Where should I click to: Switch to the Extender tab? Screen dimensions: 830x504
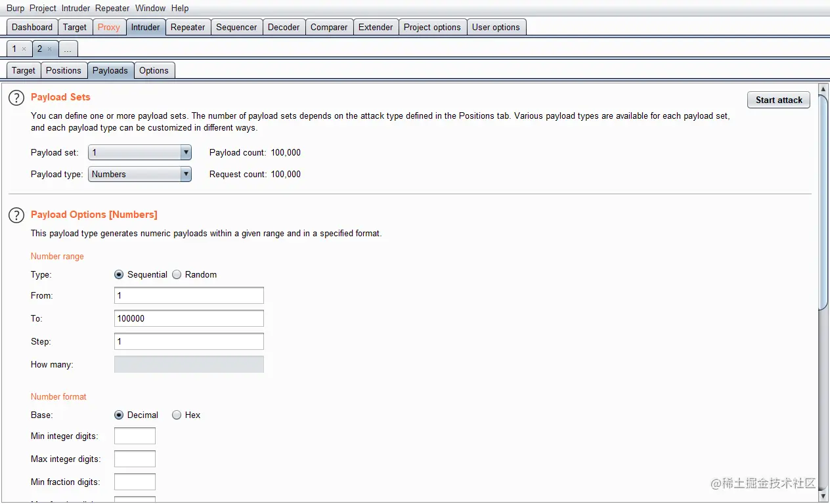click(x=376, y=28)
